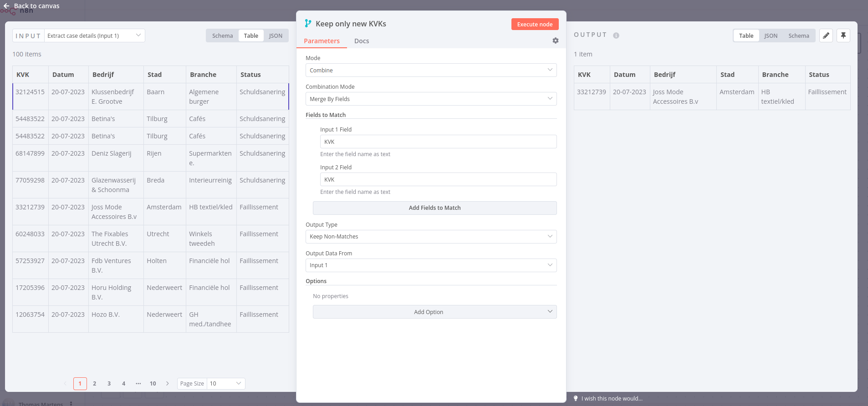Expand the Output Type dropdown
The image size is (868, 406).
[431, 237]
